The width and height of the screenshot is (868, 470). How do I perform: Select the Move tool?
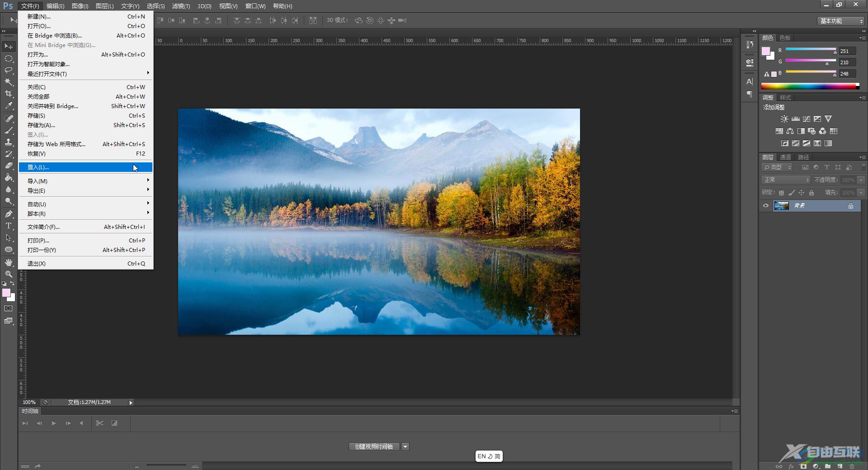(9, 47)
